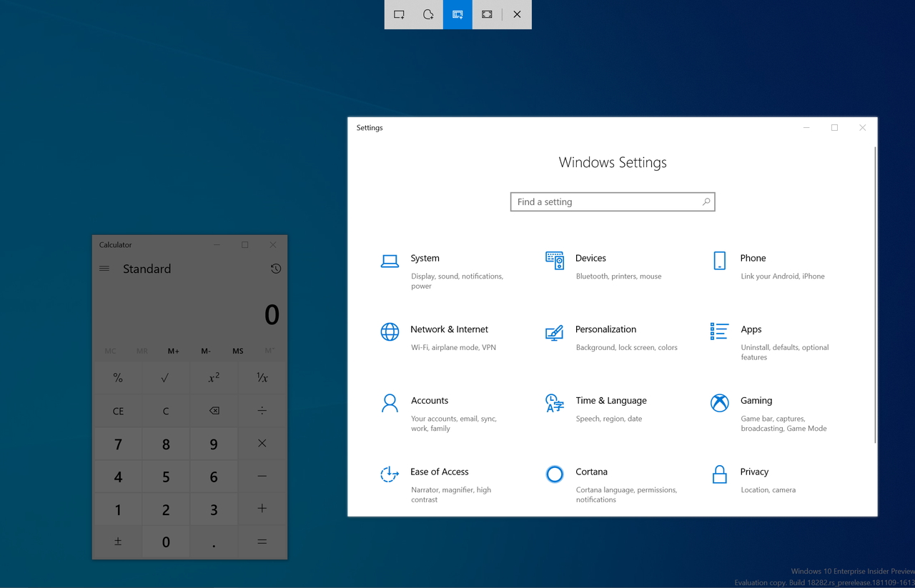The width and height of the screenshot is (915, 588).
Task: Select rectangular snip mode
Action: point(399,14)
